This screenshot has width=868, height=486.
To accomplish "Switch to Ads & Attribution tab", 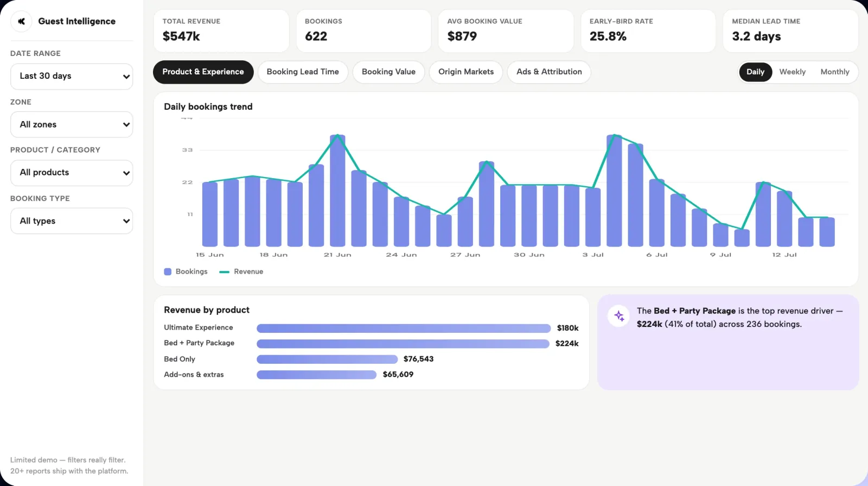I will point(549,72).
